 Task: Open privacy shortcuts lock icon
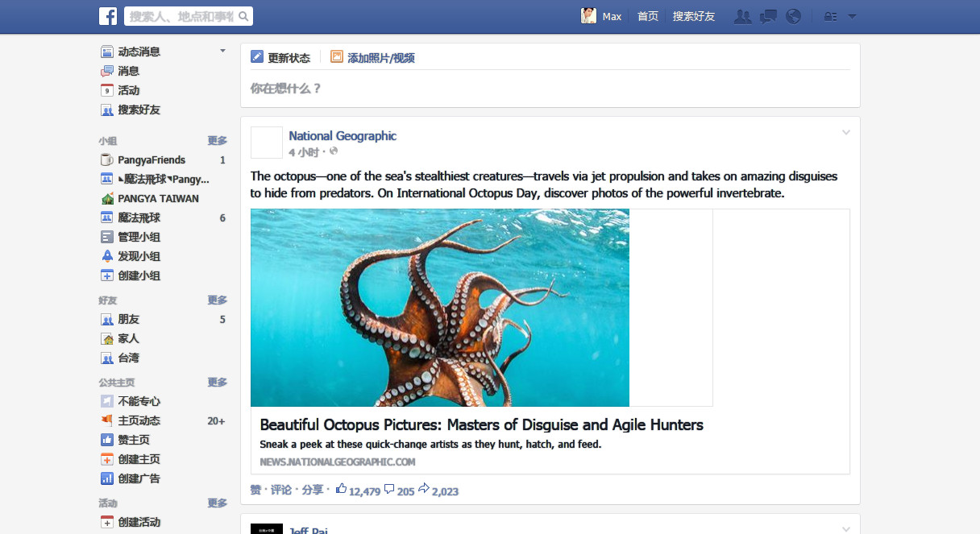[x=830, y=16]
